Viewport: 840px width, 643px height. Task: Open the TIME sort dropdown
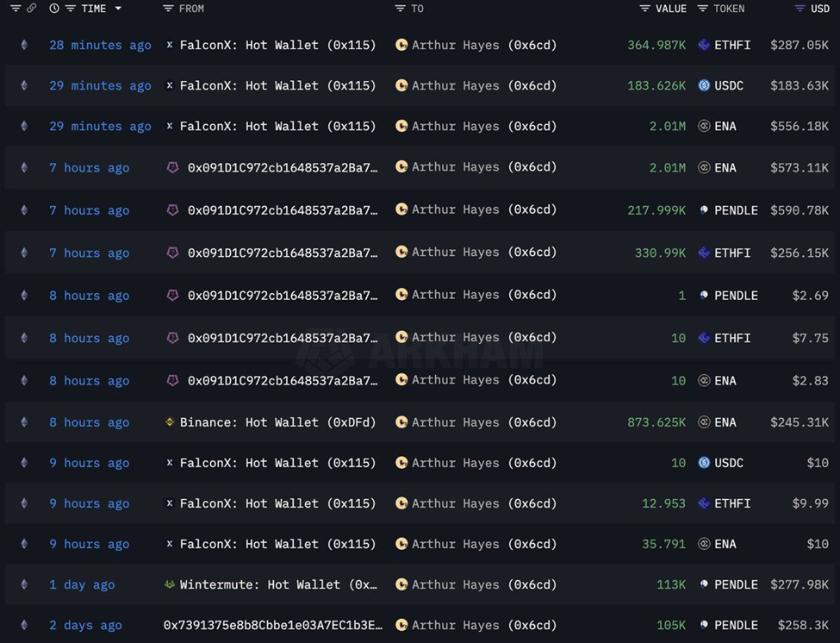[118, 9]
